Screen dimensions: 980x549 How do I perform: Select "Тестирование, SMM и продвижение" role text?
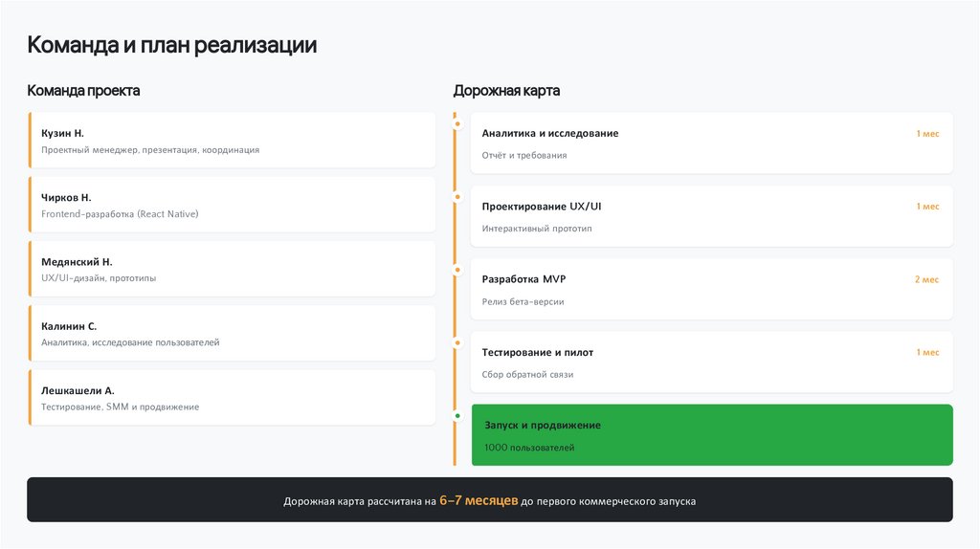point(120,407)
